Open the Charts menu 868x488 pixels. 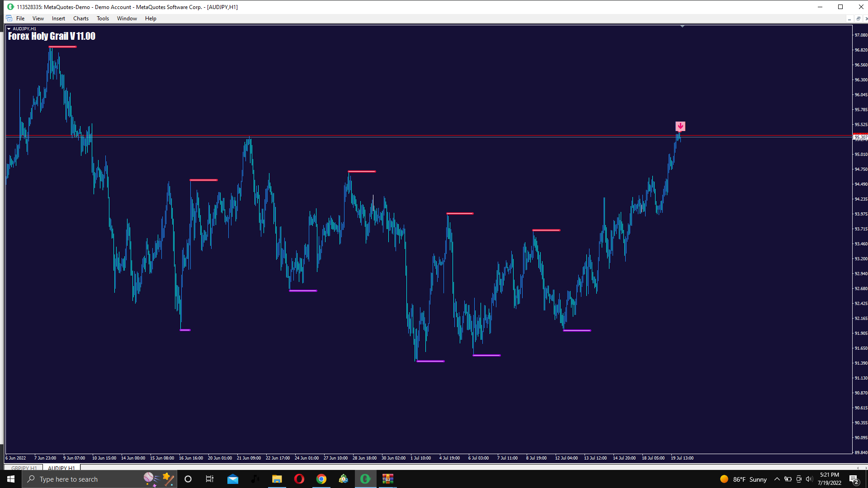80,19
